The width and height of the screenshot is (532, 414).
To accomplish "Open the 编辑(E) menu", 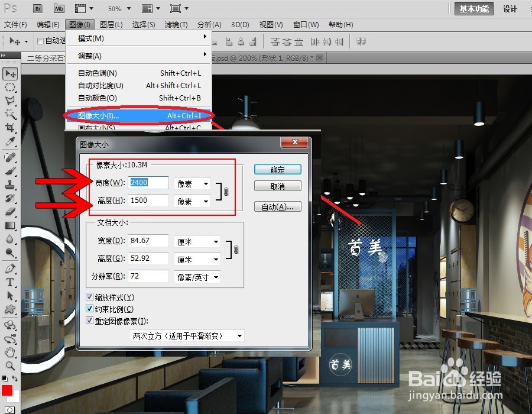I will 48,24.
